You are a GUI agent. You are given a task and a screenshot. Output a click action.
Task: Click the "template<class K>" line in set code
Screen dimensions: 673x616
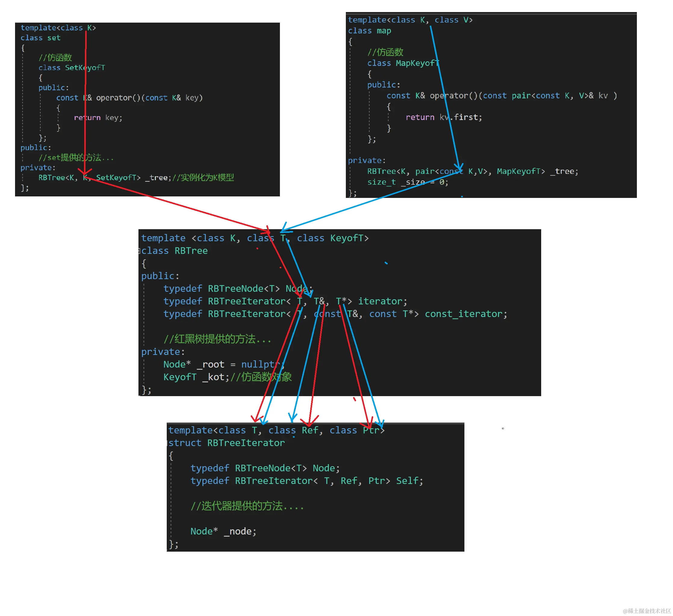coord(58,28)
